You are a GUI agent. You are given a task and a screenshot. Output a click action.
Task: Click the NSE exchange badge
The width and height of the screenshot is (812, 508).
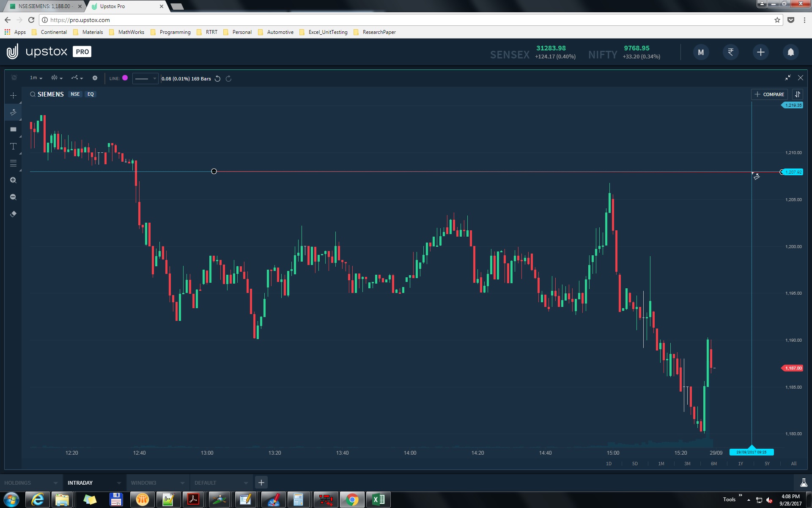coord(75,94)
